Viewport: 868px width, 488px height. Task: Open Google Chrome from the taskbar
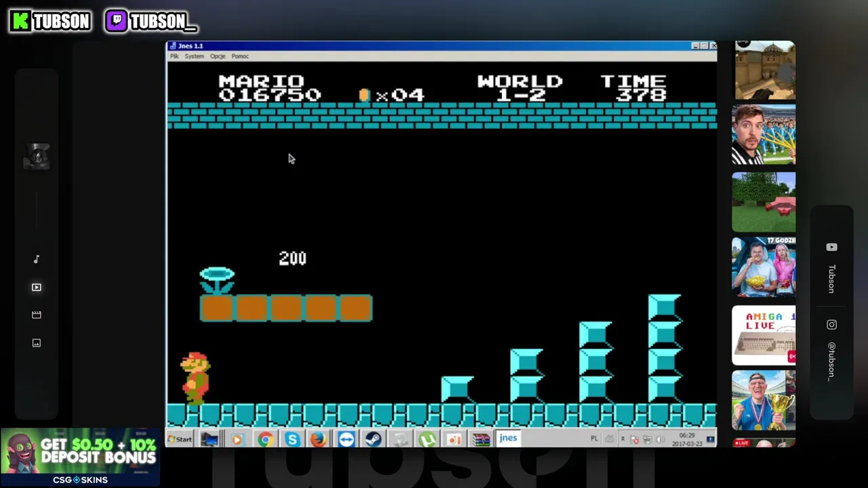point(264,439)
